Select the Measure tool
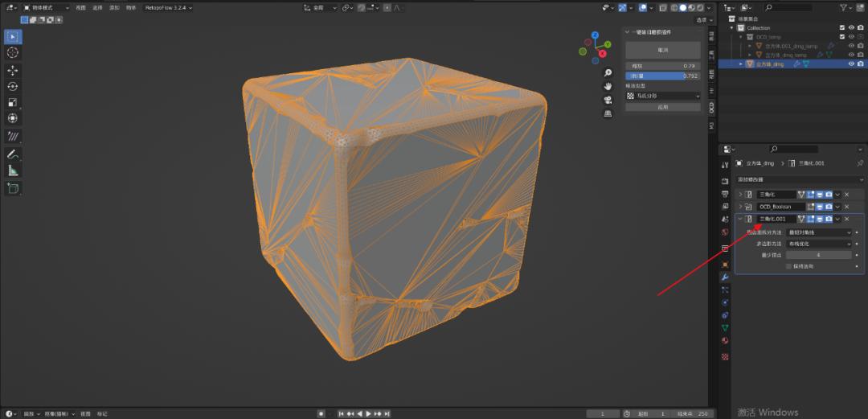 point(13,170)
